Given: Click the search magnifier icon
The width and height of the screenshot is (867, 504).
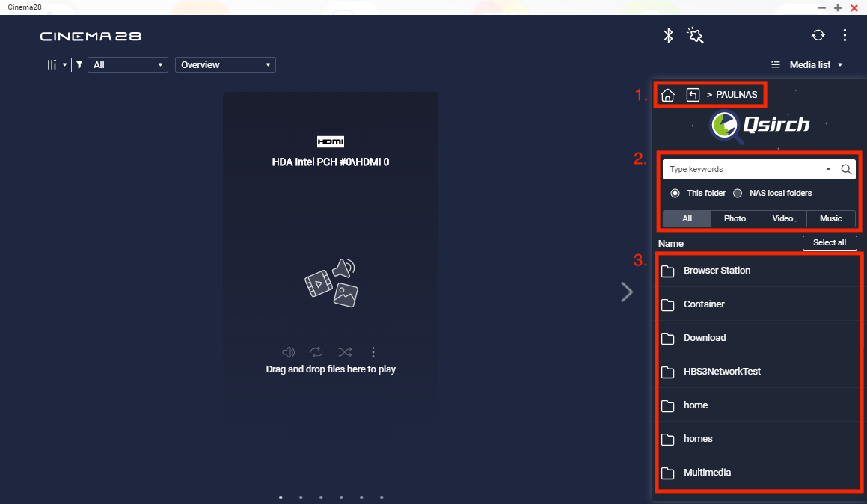Looking at the screenshot, I should pyautogui.click(x=846, y=170).
